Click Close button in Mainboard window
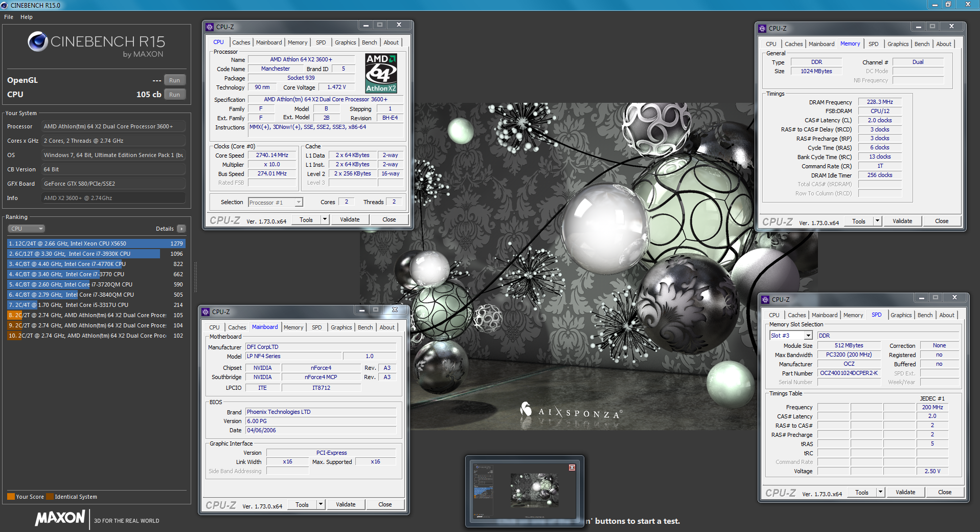980x532 pixels. click(x=385, y=504)
